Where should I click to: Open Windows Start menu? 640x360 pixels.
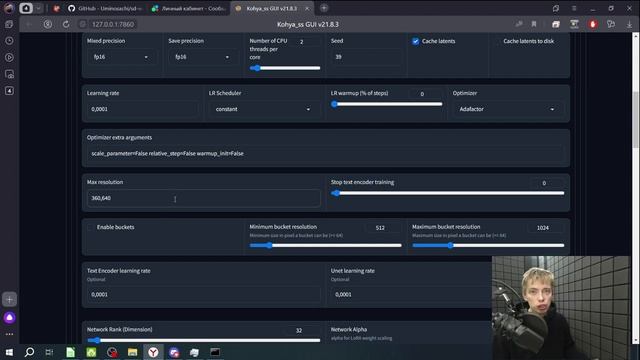click(9, 352)
